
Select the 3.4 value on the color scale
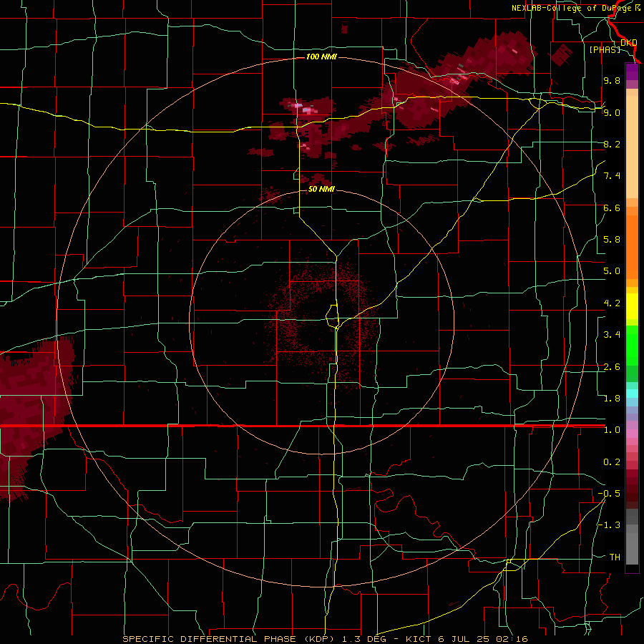[612, 335]
